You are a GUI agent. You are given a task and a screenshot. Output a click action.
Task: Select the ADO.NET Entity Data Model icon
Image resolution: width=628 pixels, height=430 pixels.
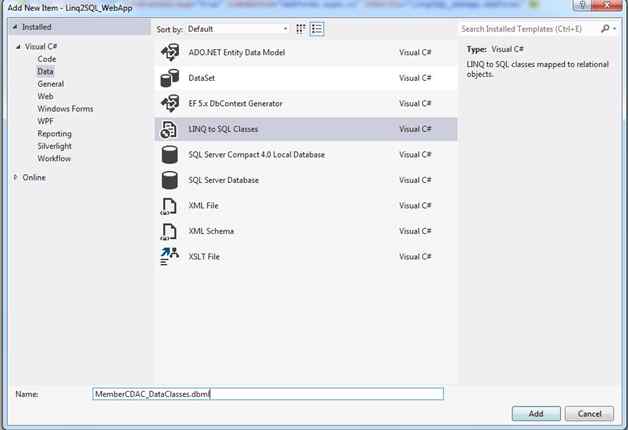point(170,52)
